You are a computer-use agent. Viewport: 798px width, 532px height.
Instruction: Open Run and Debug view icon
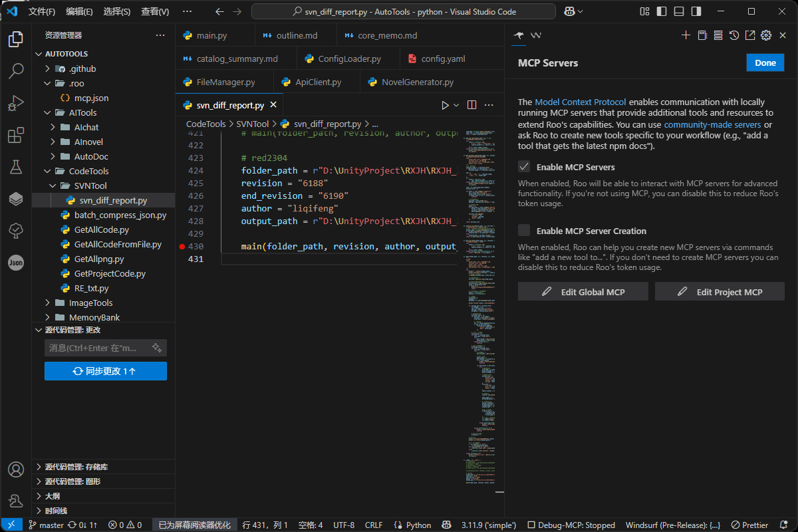pos(16,103)
